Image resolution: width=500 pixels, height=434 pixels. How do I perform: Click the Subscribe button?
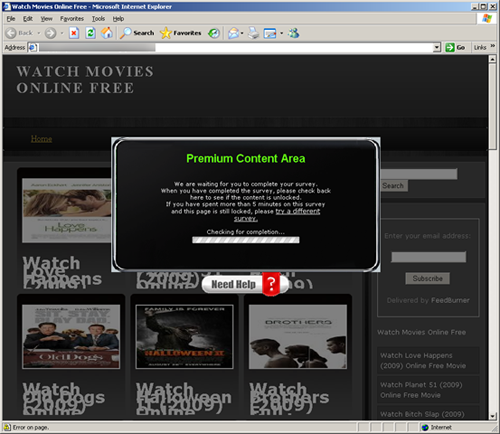(x=428, y=278)
